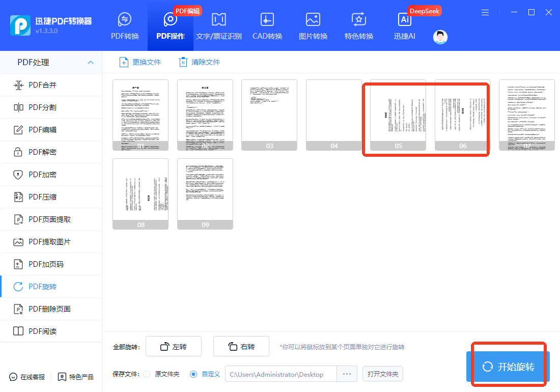This screenshot has height=392, width=560.
Task: Collapse the PDF处理 section
Action: pyautogui.click(x=90, y=63)
